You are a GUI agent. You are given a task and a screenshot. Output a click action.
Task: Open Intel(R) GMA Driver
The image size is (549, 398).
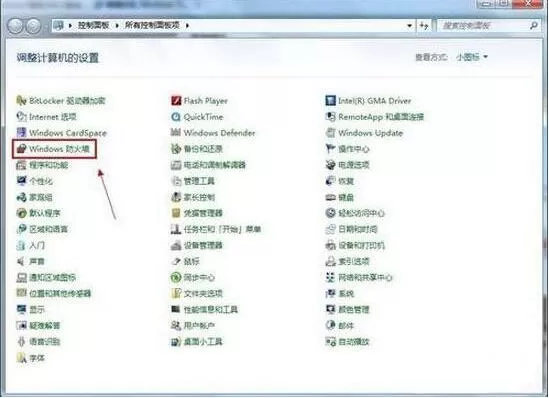tap(368, 101)
